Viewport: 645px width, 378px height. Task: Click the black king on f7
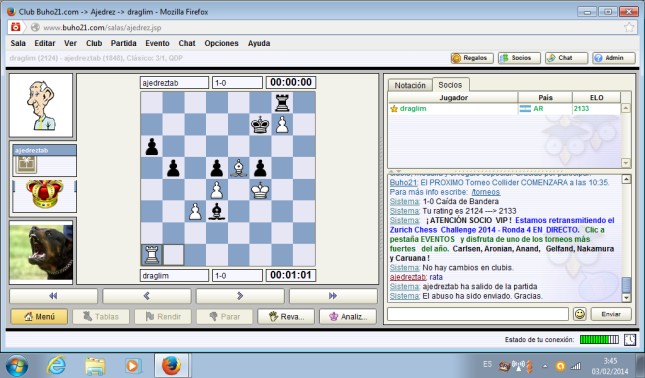[x=260, y=124]
